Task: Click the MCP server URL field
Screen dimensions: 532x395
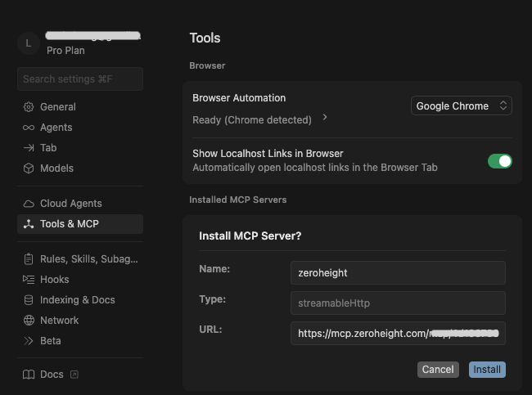Action: 398,334
